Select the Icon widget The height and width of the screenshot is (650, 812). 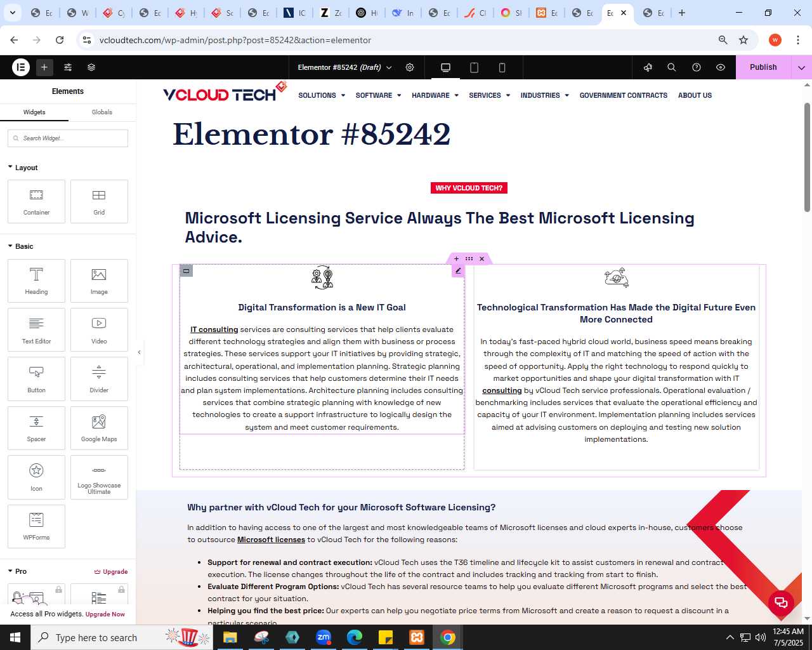tap(36, 477)
